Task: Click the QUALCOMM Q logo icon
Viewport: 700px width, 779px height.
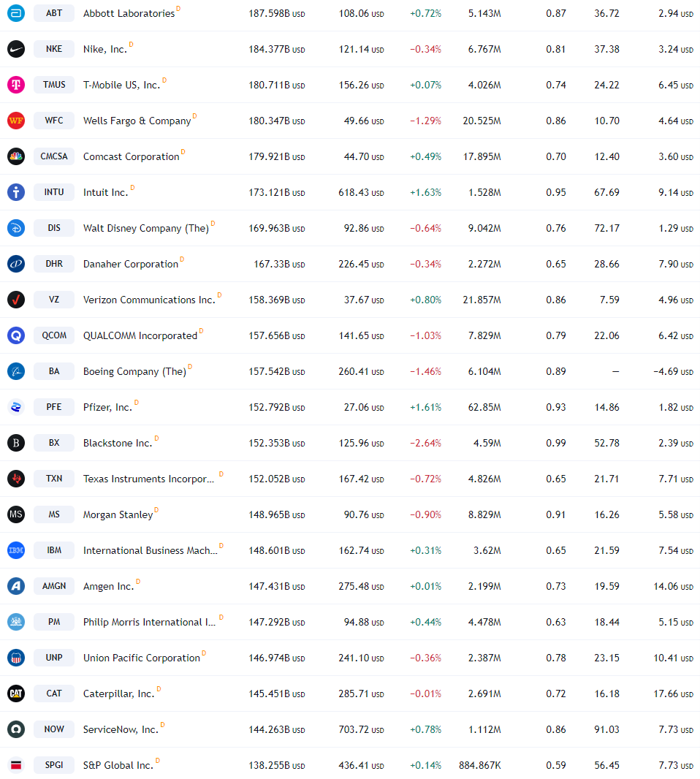Action: click(x=16, y=335)
